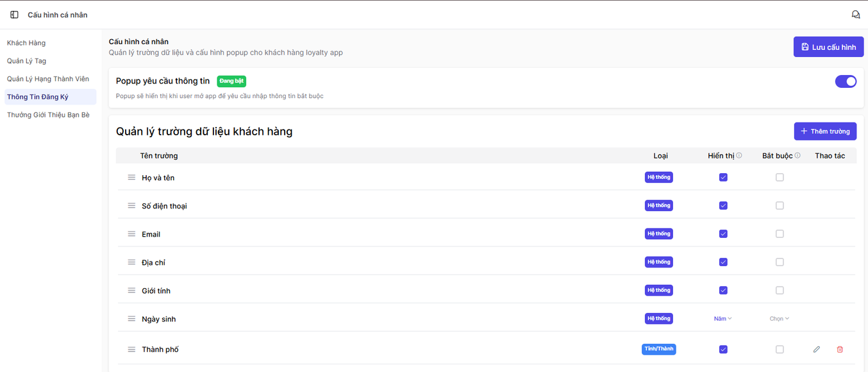Turn off the Popup yêu cầu thông tin switch
868x372 pixels.
[846, 81]
